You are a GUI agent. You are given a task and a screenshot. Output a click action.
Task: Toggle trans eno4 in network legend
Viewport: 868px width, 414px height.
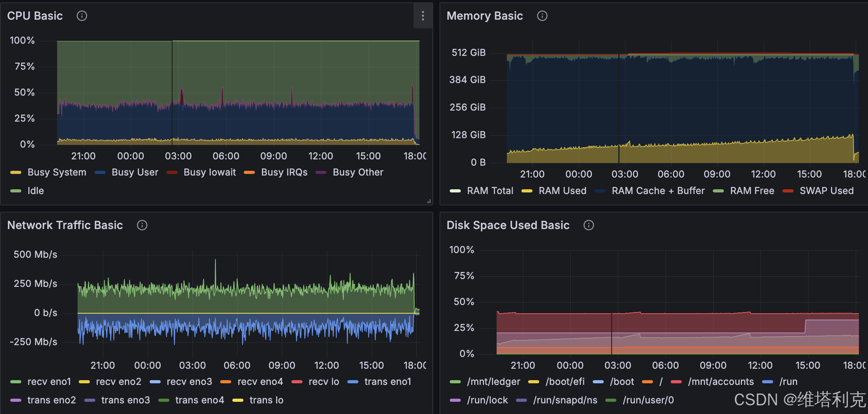pos(200,400)
